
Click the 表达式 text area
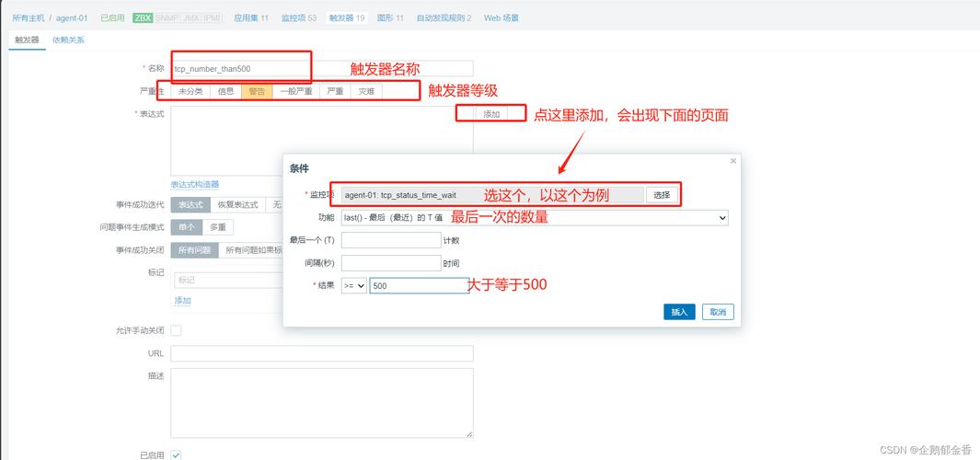point(322,141)
